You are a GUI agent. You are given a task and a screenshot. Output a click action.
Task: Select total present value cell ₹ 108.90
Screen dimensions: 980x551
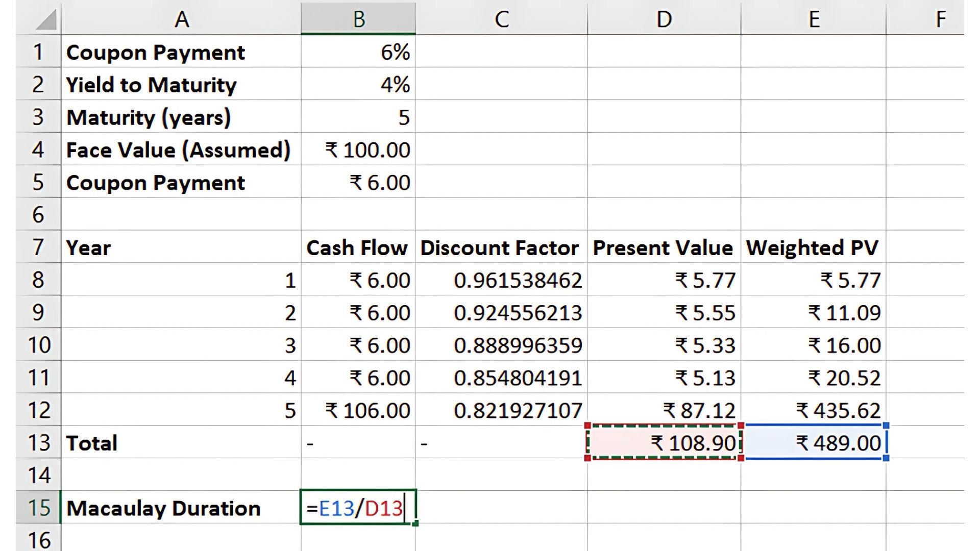[x=664, y=442]
